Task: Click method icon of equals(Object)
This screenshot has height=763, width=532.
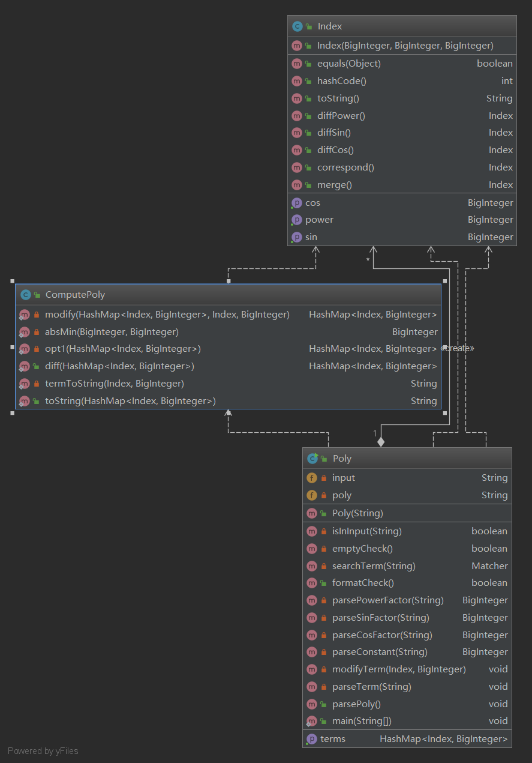Action: tap(296, 64)
